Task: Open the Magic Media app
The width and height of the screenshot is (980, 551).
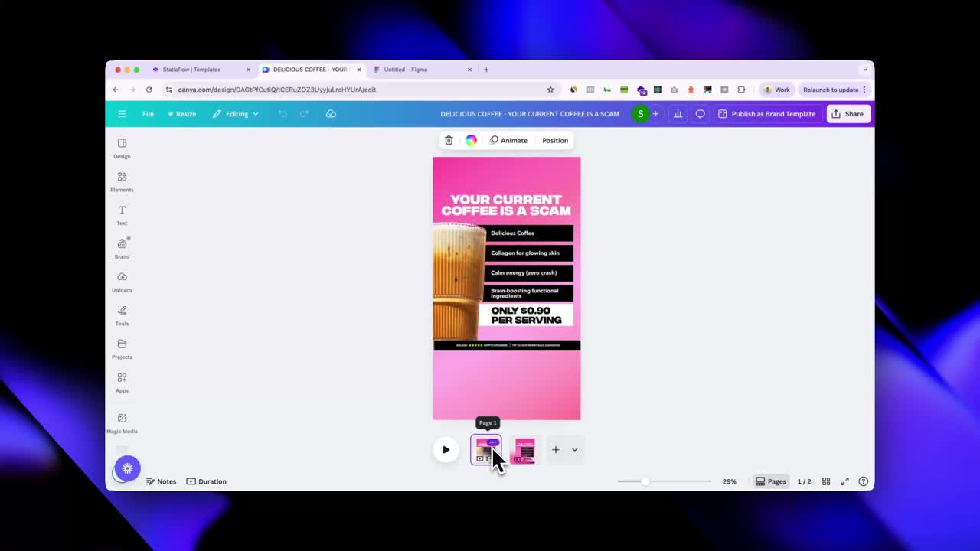Action: [x=122, y=424]
